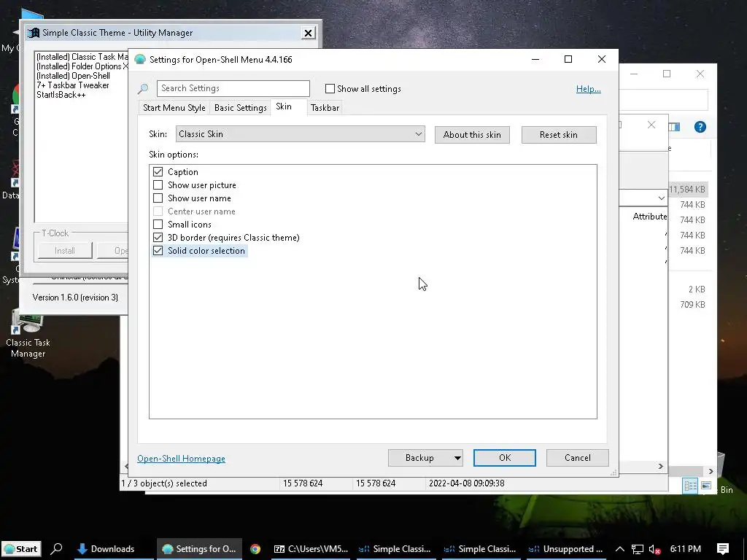Open dropdown in the background window near Attribute column

pyautogui.click(x=661, y=198)
